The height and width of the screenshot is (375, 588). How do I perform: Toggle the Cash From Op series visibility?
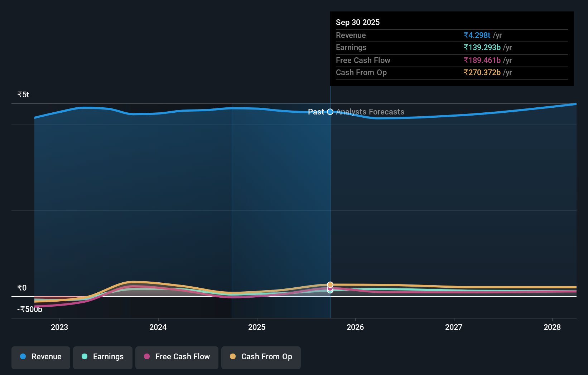coord(261,357)
